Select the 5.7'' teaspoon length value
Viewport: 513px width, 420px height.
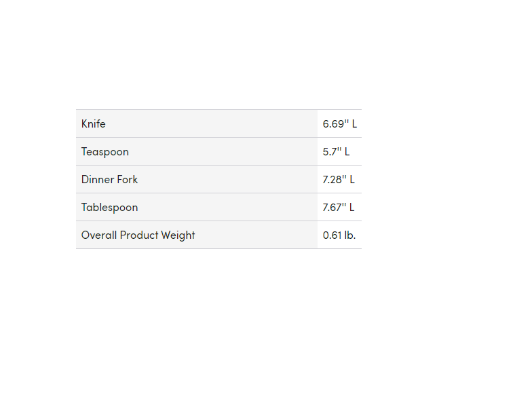[332, 152]
